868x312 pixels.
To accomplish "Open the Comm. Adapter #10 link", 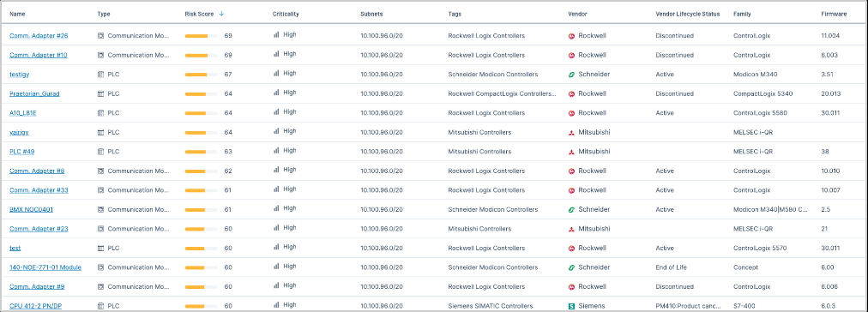I will pos(39,55).
